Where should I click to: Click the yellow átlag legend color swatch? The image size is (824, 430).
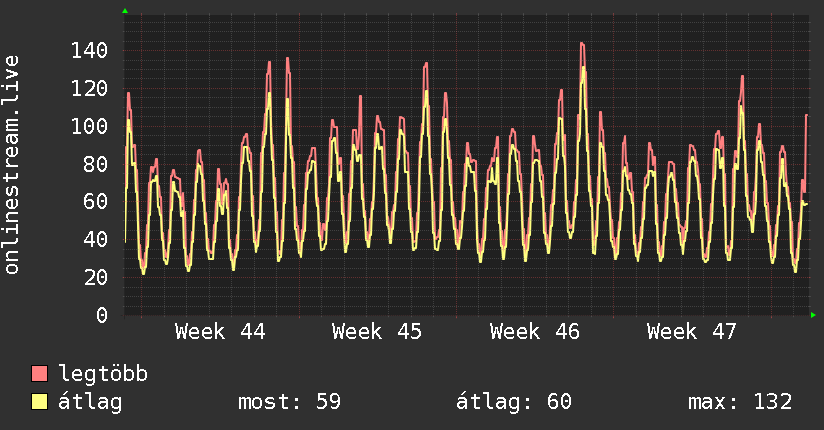click(x=39, y=402)
